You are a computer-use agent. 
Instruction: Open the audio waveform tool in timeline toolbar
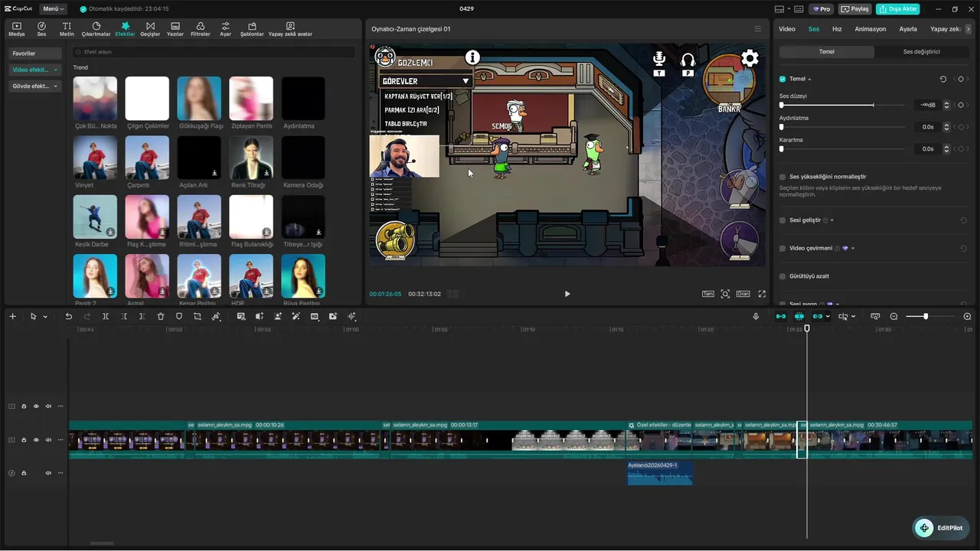pyautogui.click(x=352, y=316)
